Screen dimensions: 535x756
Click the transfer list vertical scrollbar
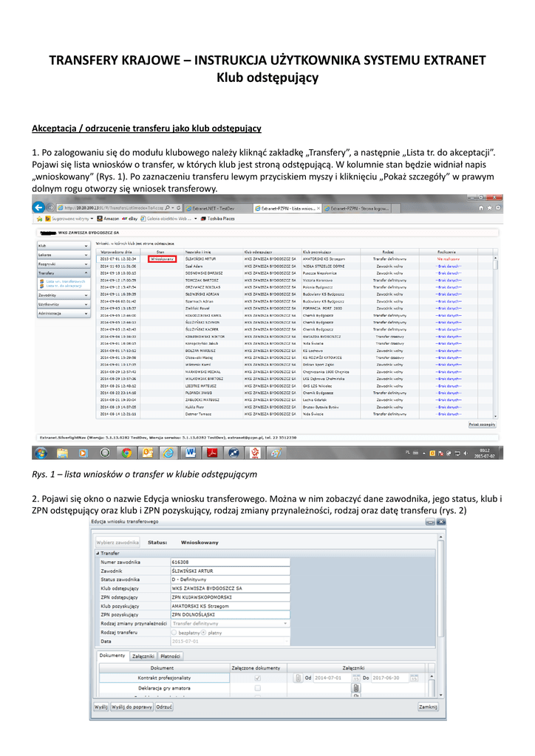pyautogui.click(x=495, y=337)
